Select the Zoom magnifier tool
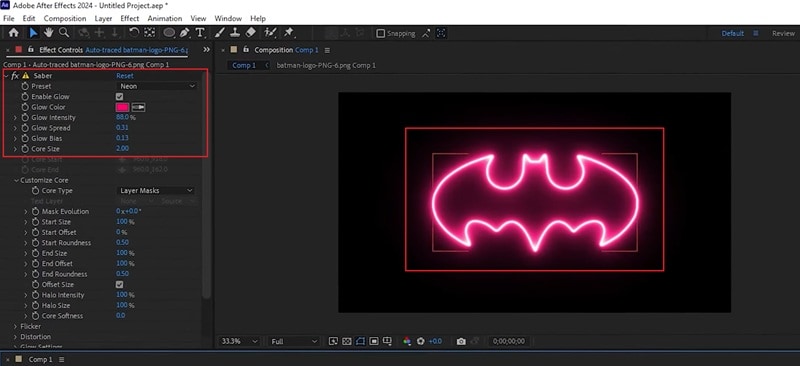Viewport: 800px width, 366px height. (x=64, y=33)
